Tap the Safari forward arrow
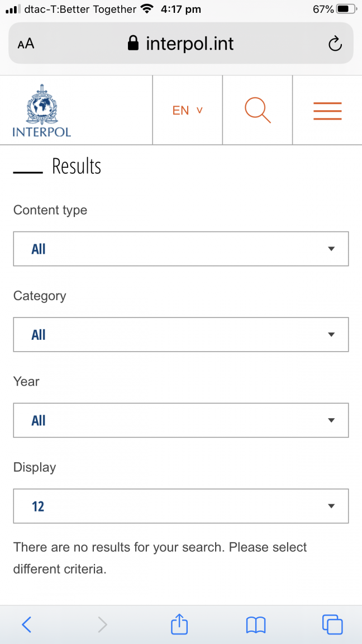 [103, 624]
